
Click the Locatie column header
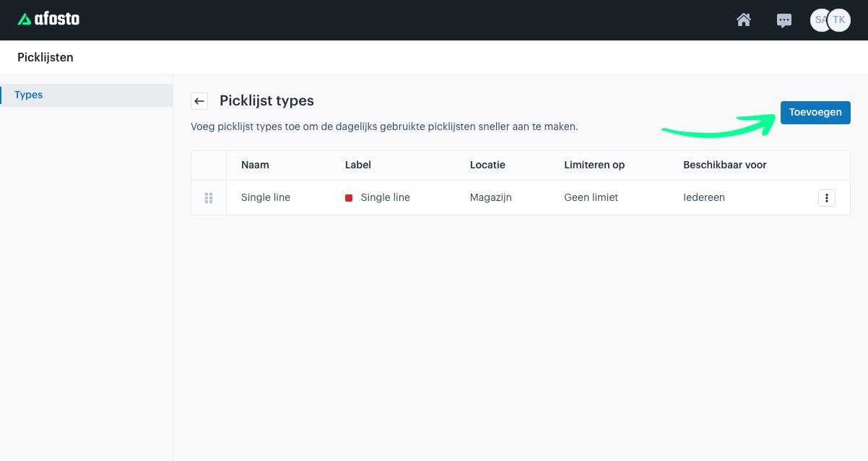point(487,165)
